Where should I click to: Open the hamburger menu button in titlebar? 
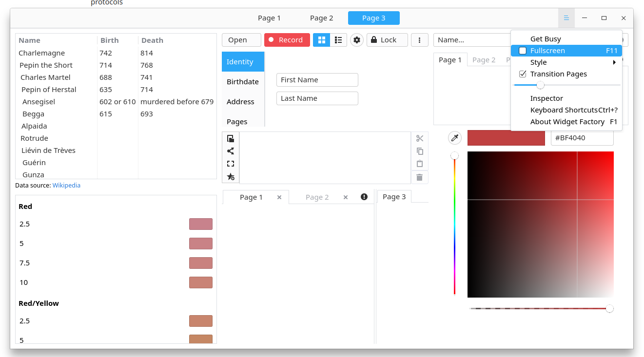click(x=566, y=18)
